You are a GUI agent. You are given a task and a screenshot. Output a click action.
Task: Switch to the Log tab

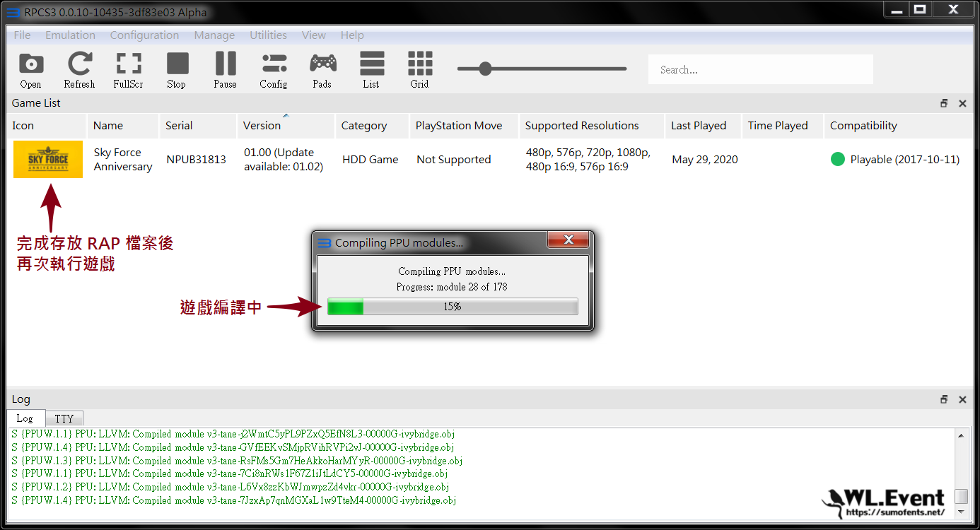[25, 418]
